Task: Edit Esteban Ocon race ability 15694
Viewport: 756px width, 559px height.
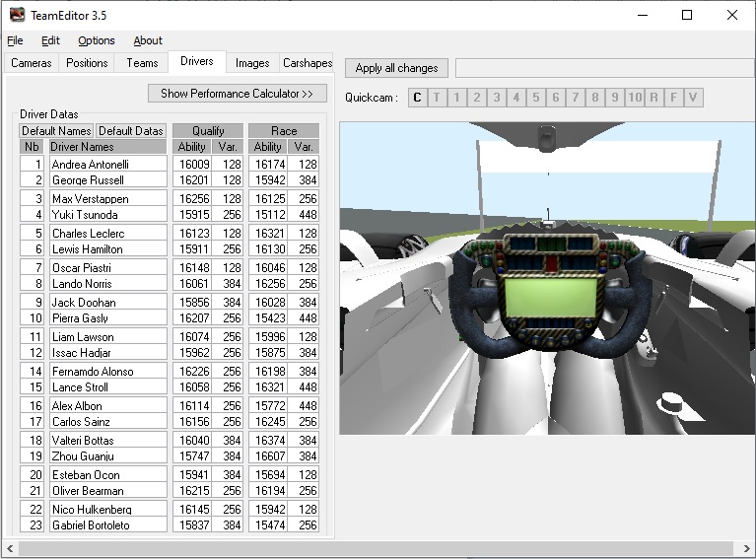Action: (268, 474)
